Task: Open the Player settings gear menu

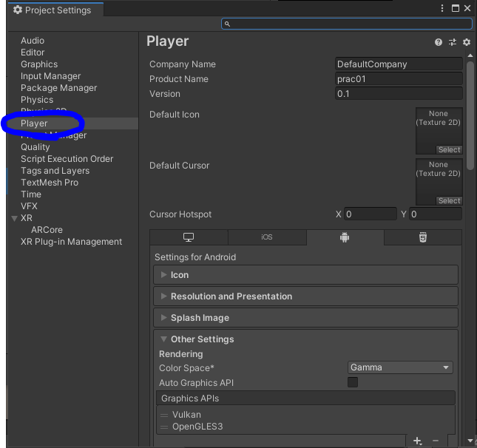Action: pyautogui.click(x=467, y=42)
